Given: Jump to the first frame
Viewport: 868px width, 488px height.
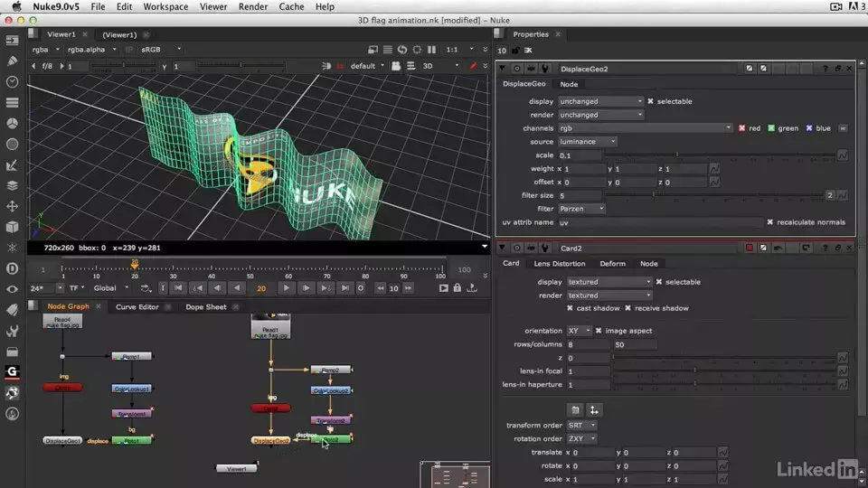Looking at the screenshot, I should 178,288.
